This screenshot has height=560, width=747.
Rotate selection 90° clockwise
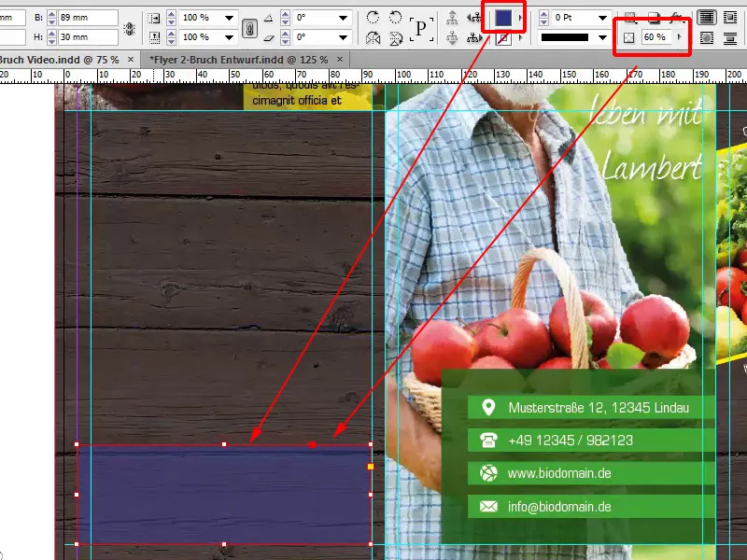[373, 18]
